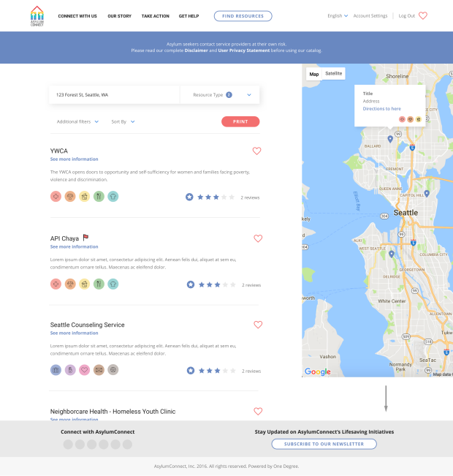The image size is (453, 476).
Task: Expand Additional filters
Action: pyautogui.click(x=77, y=121)
